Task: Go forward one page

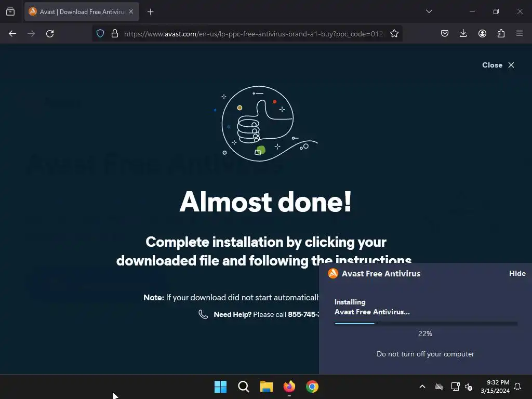Action: pyautogui.click(x=31, y=34)
